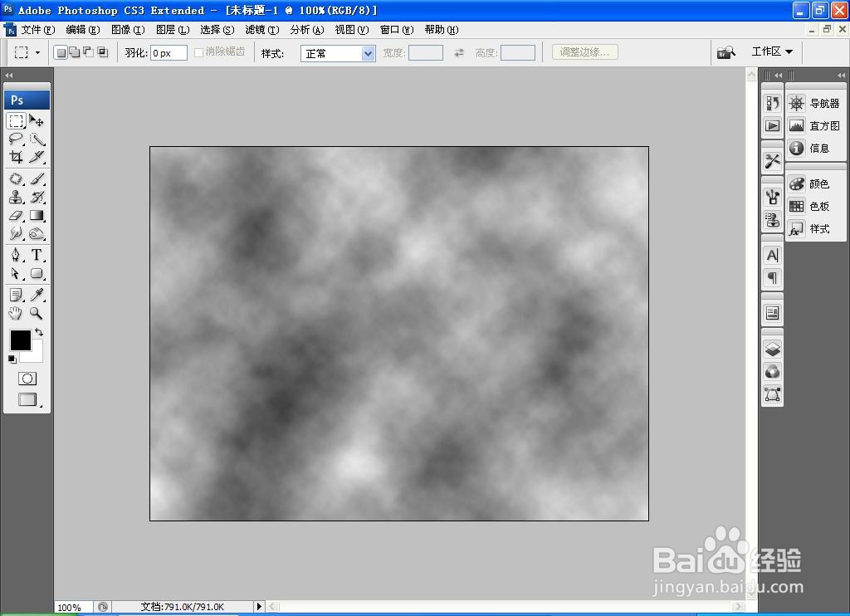The height and width of the screenshot is (616, 850).
Task: Collapse the toolbox double-arrow
Action: coord(8,76)
